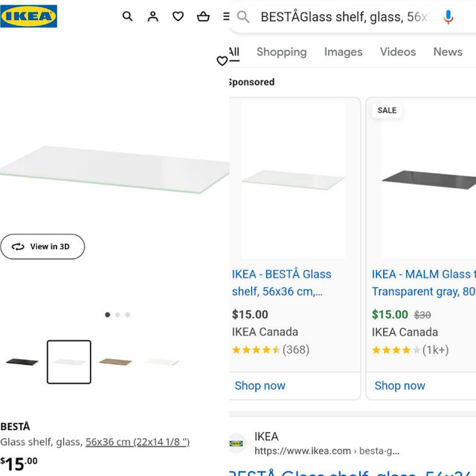The height and width of the screenshot is (476, 476).
Task: Open IKEA site search magnifier
Action: (127, 16)
